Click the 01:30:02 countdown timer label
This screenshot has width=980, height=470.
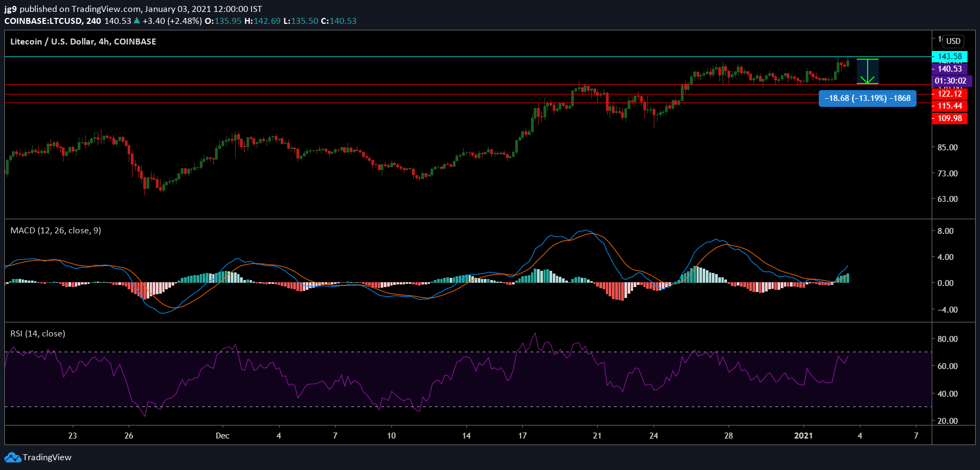click(950, 81)
